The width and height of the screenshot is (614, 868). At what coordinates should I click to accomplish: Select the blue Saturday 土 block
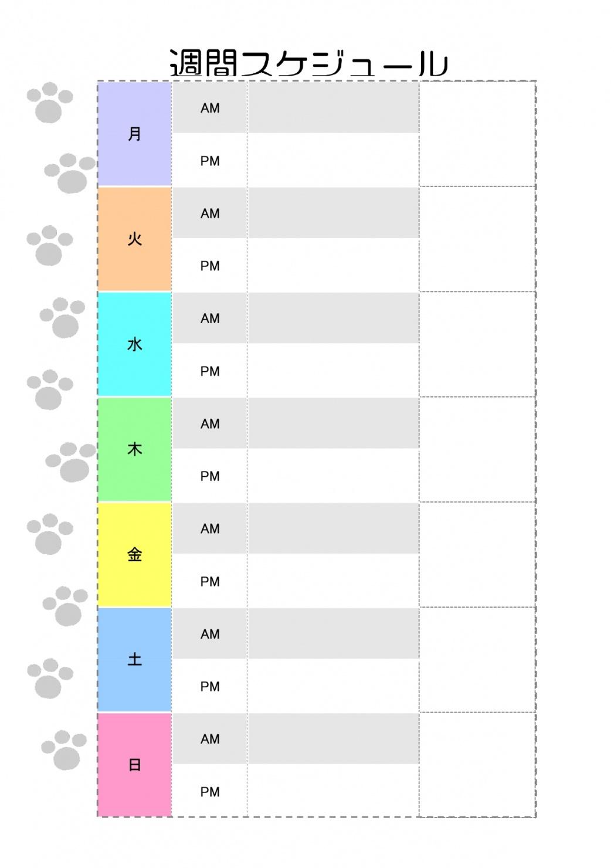(x=134, y=660)
